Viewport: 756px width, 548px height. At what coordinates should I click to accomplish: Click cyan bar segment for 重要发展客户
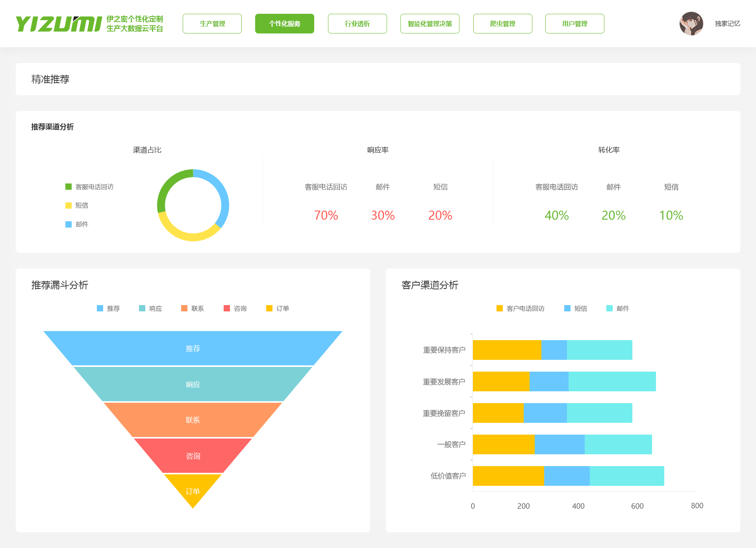pyautogui.click(x=612, y=381)
